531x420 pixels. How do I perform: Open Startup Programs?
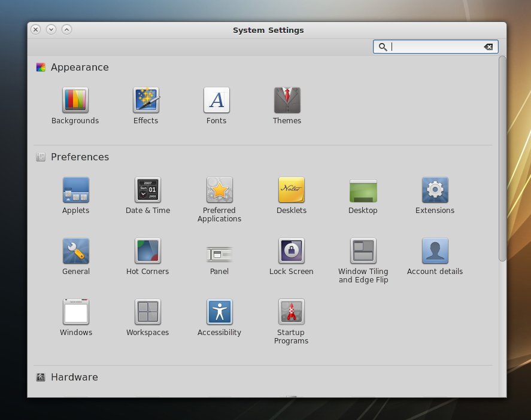(292, 312)
